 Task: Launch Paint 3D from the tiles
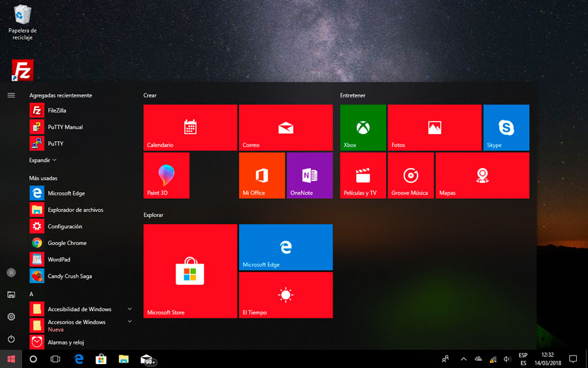[x=167, y=175]
